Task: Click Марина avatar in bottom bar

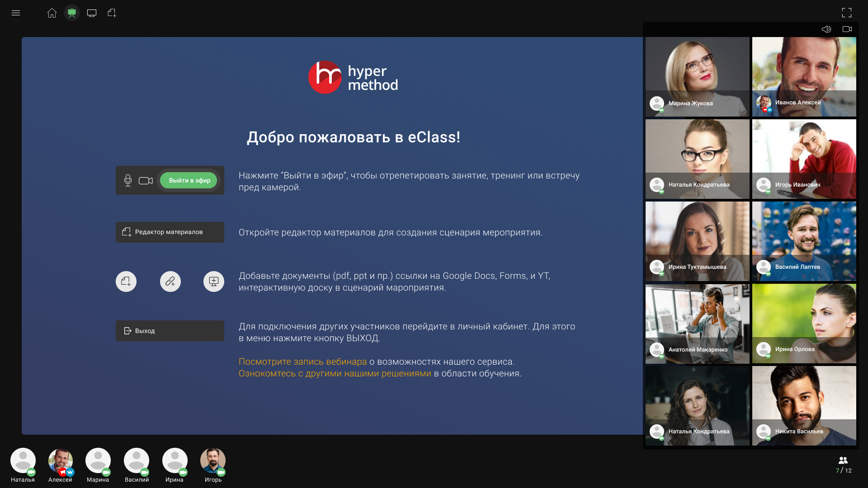Action: pos(98,460)
